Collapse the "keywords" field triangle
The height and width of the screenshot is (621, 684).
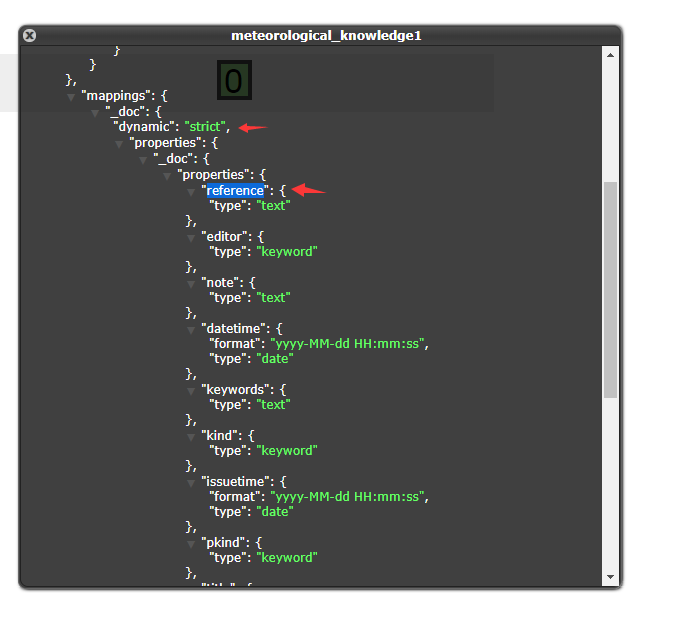[x=191, y=390]
